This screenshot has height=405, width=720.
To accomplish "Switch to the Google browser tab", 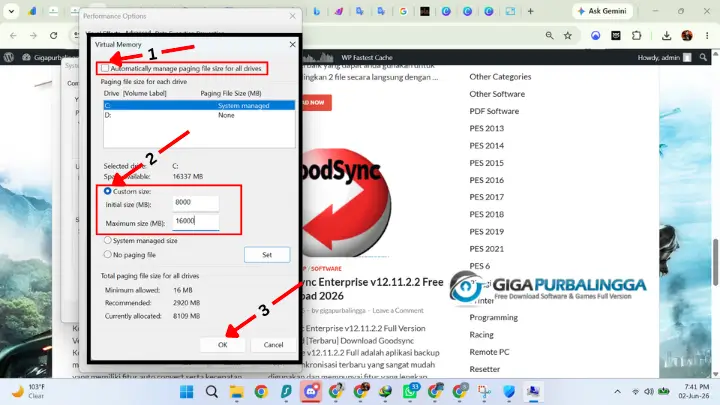I will (x=403, y=11).
